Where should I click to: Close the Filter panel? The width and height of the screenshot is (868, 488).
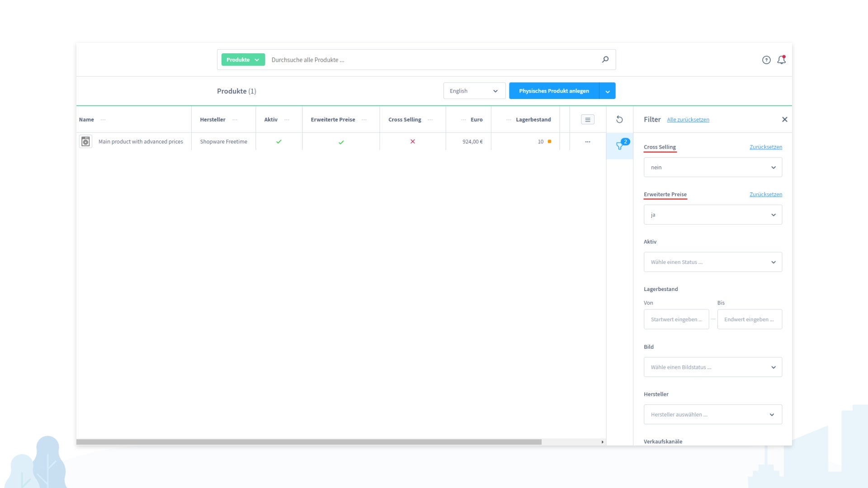(x=784, y=119)
